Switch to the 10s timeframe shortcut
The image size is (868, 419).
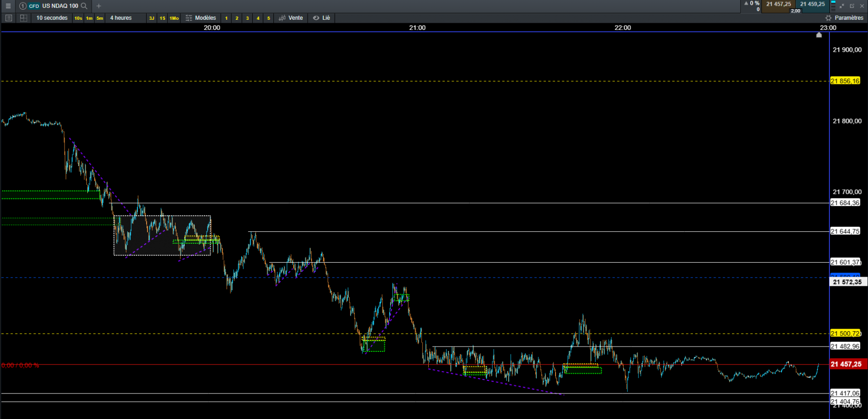78,18
